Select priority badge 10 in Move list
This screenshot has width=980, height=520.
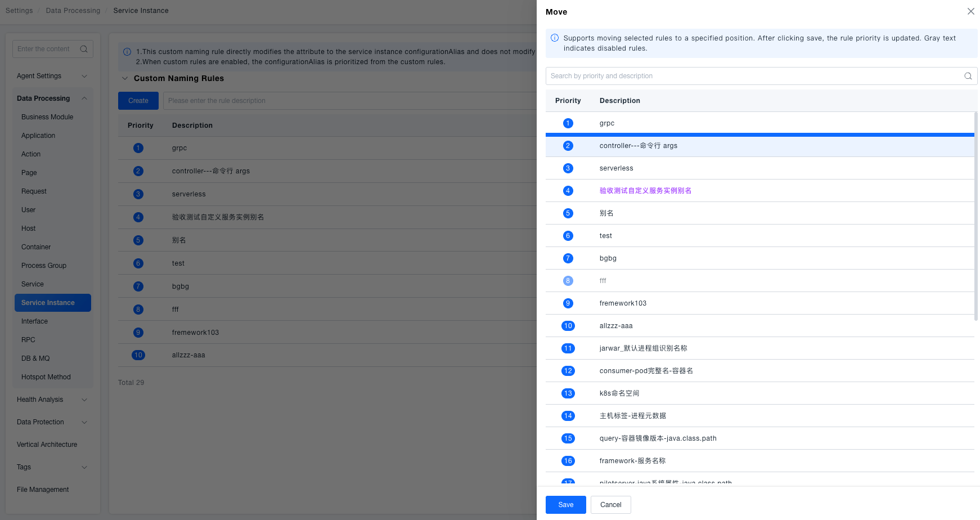(x=568, y=326)
